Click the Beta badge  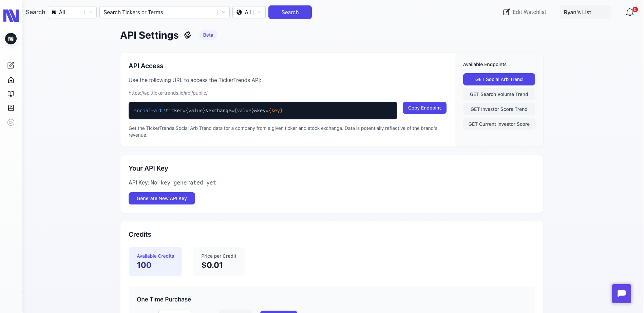pyautogui.click(x=208, y=35)
